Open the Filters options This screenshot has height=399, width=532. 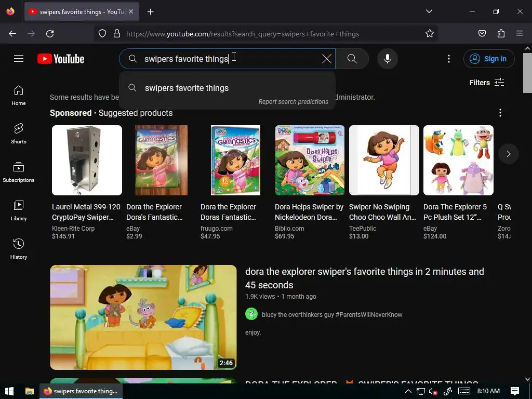point(487,83)
